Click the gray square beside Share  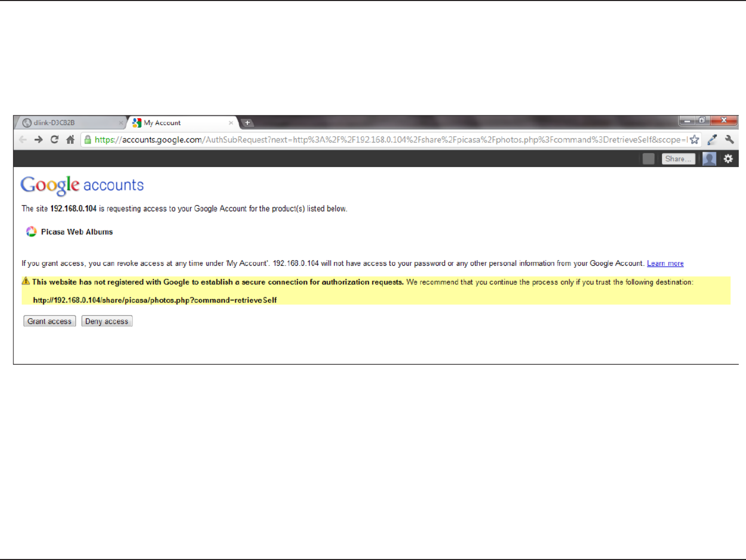[x=649, y=159]
